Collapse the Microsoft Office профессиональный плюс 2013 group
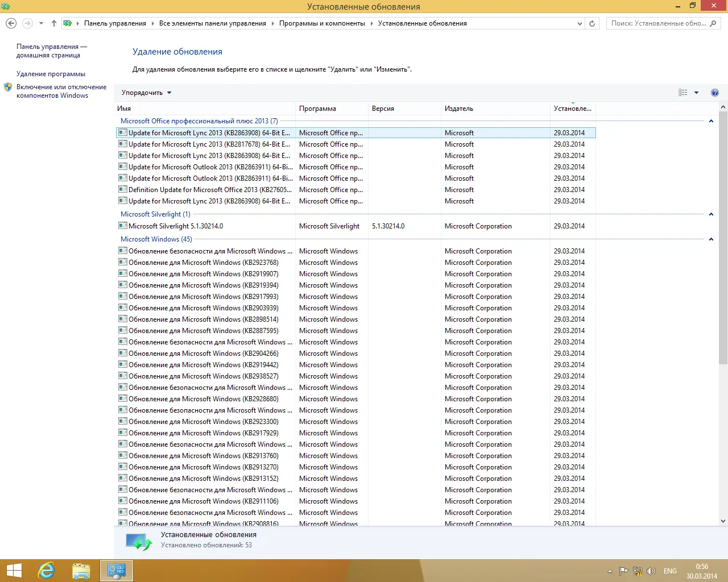 pyautogui.click(x=711, y=121)
